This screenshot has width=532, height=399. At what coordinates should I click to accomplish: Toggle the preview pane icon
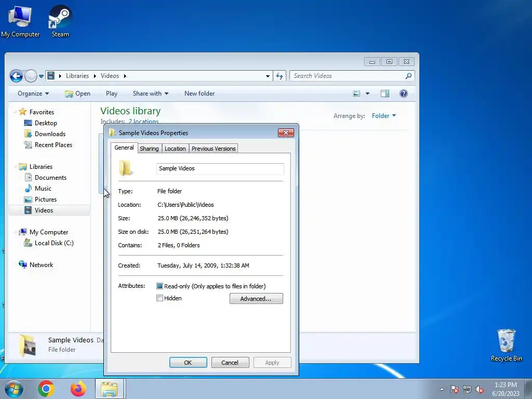385,94
